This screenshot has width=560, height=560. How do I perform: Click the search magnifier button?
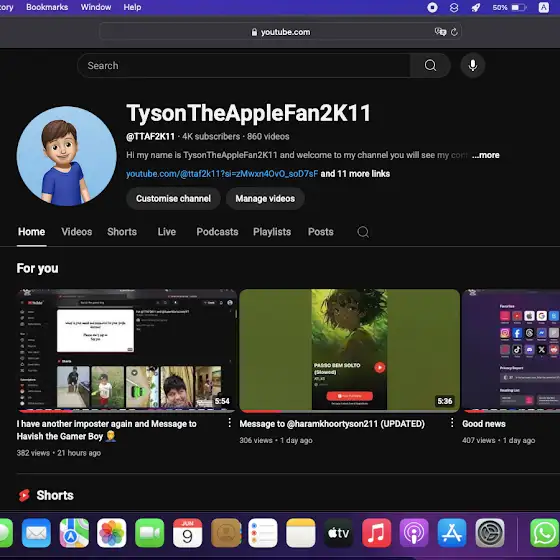430,65
